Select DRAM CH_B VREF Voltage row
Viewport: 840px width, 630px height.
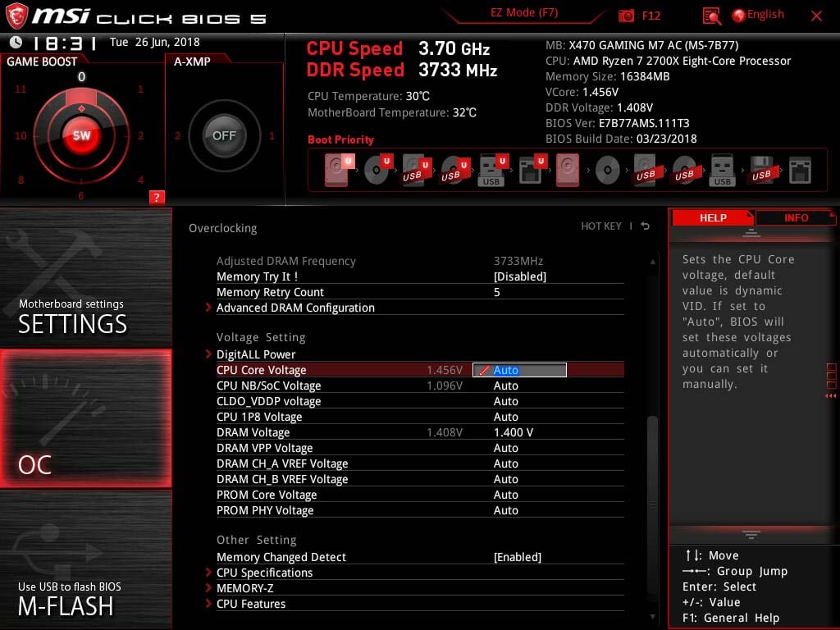coord(420,479)
